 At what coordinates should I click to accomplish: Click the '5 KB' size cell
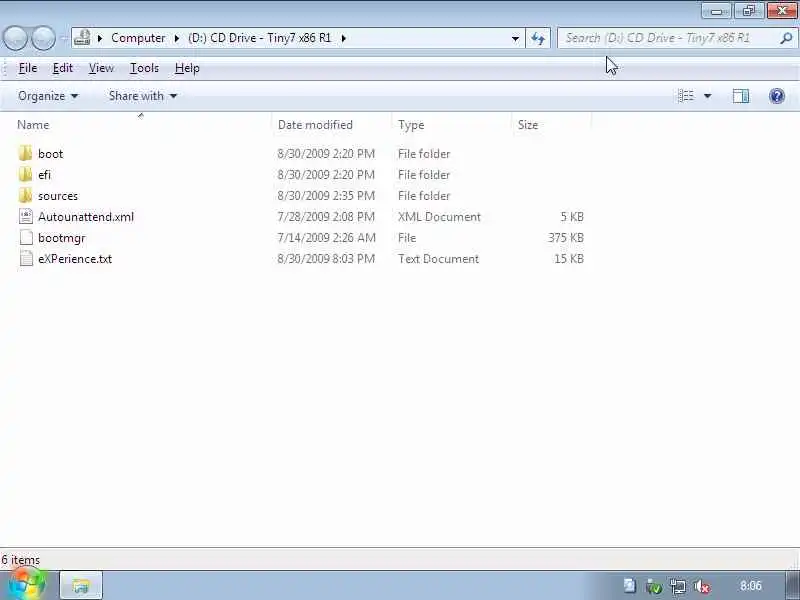(x=572, y=217)
